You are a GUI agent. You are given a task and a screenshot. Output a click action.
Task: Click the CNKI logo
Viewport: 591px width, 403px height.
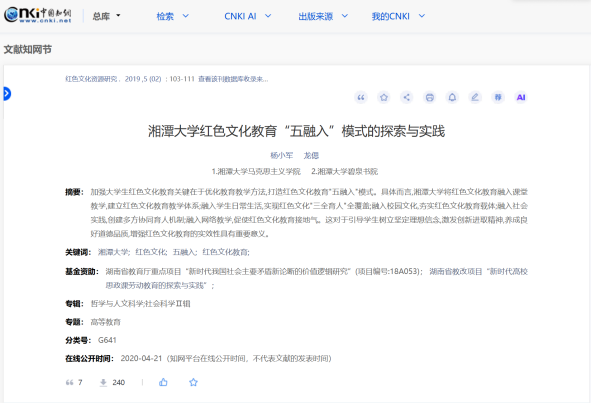pyautogui.click(x=38, y=15)
